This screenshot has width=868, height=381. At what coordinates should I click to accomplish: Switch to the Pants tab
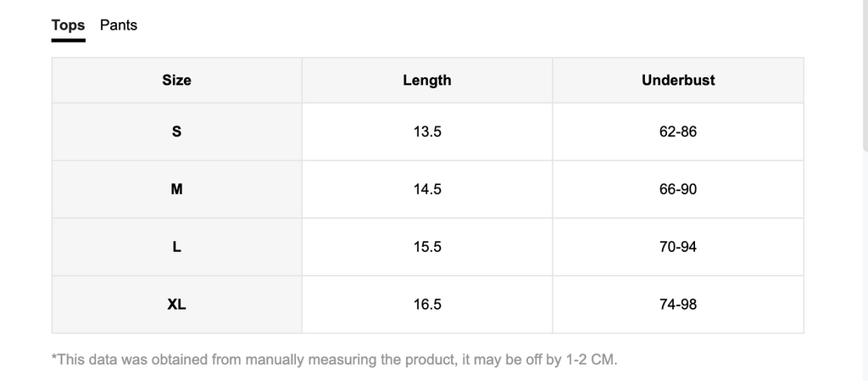tap(119, 25)
